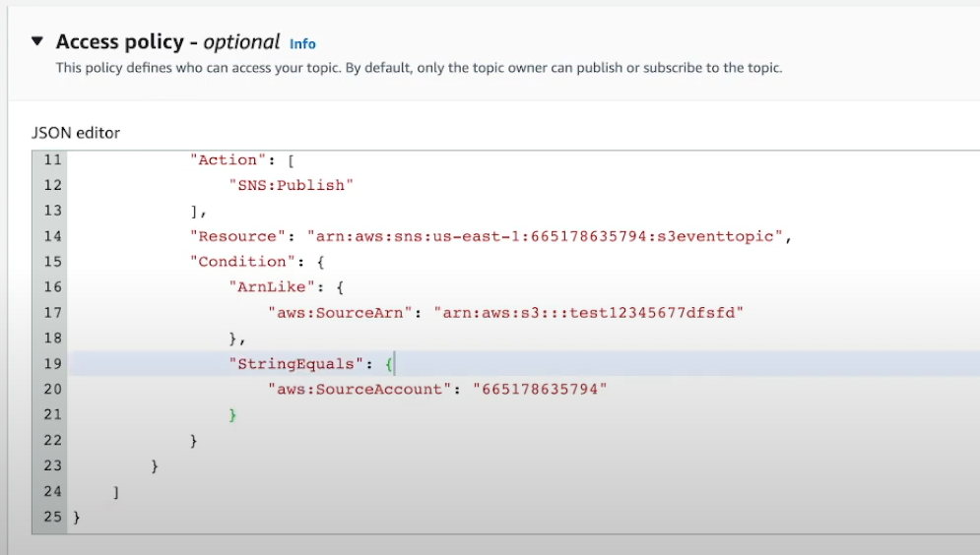Click the "JSON editor" label
980x555 pixels.
[x=76, y=133]
